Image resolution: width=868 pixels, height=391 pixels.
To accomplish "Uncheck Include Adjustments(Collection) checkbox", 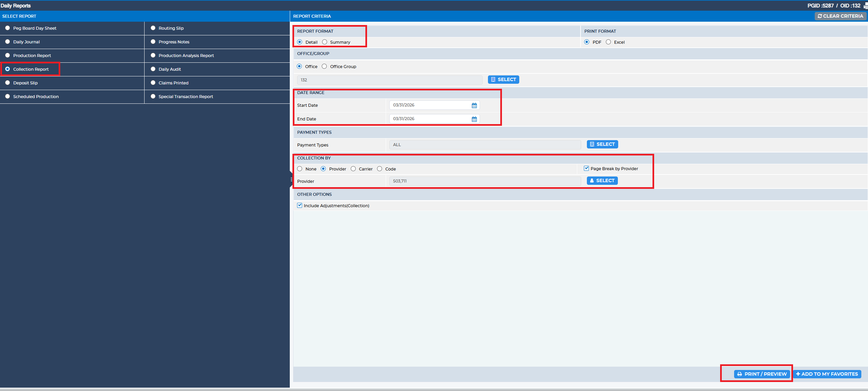I will 299,206.
